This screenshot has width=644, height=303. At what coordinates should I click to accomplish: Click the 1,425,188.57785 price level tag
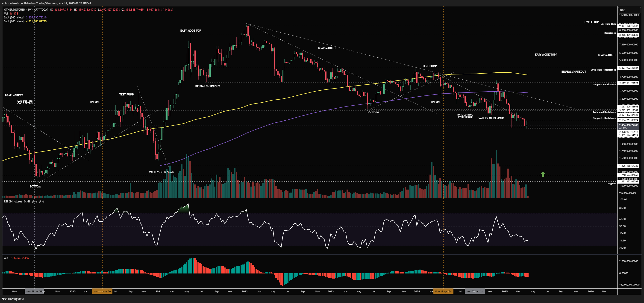[x=629, y=166]
